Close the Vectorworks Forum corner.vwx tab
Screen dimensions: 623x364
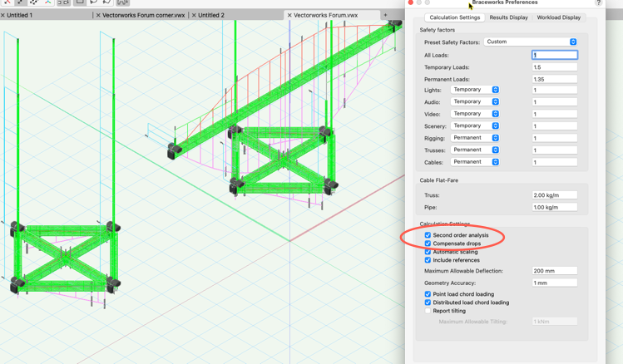click(x=98, y=15)
